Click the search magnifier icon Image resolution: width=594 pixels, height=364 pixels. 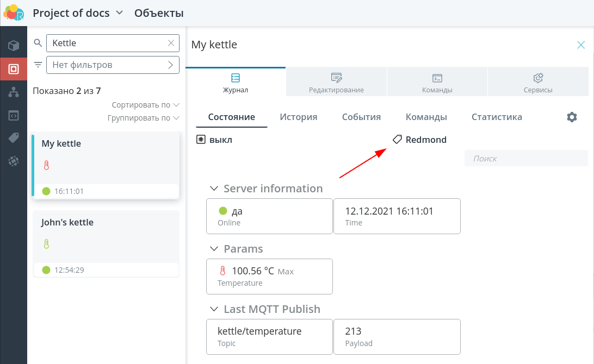pyautogui.click(x=38, y=43)
